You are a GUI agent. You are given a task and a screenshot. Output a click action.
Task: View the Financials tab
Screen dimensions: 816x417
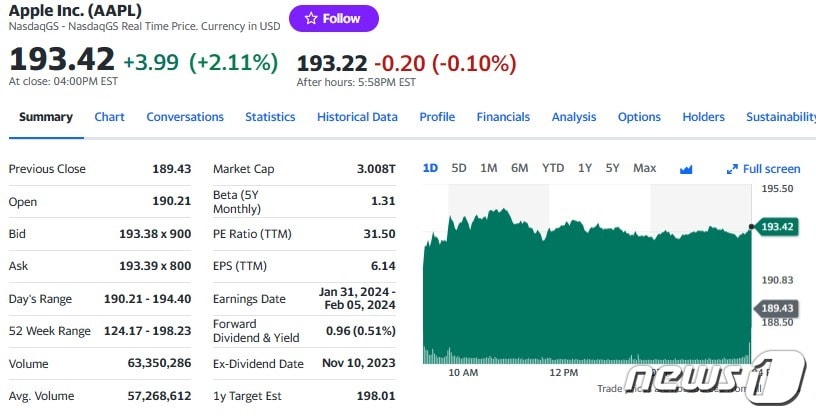pyautogui.click(x=503, y=117)
